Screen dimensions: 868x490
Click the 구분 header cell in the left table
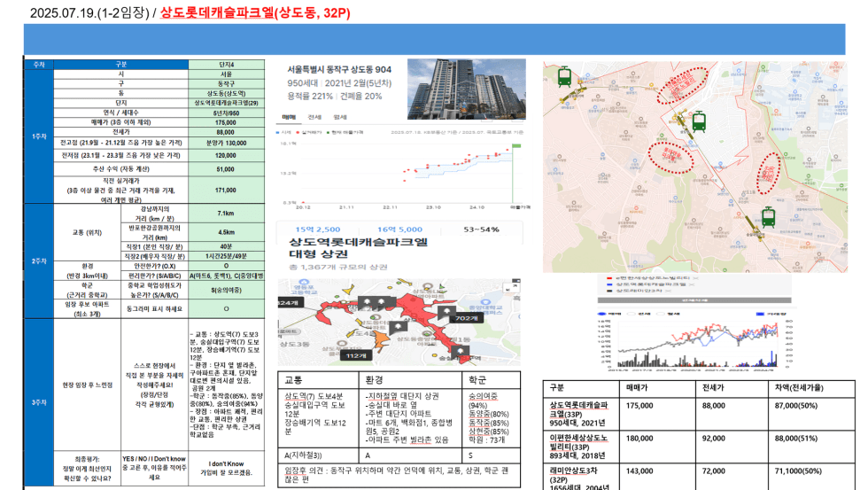[121, 65]
